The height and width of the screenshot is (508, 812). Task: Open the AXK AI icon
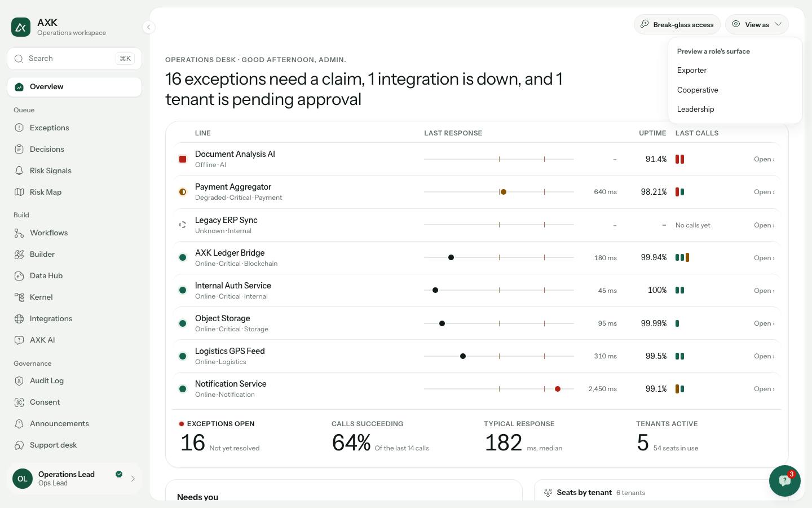19,340
